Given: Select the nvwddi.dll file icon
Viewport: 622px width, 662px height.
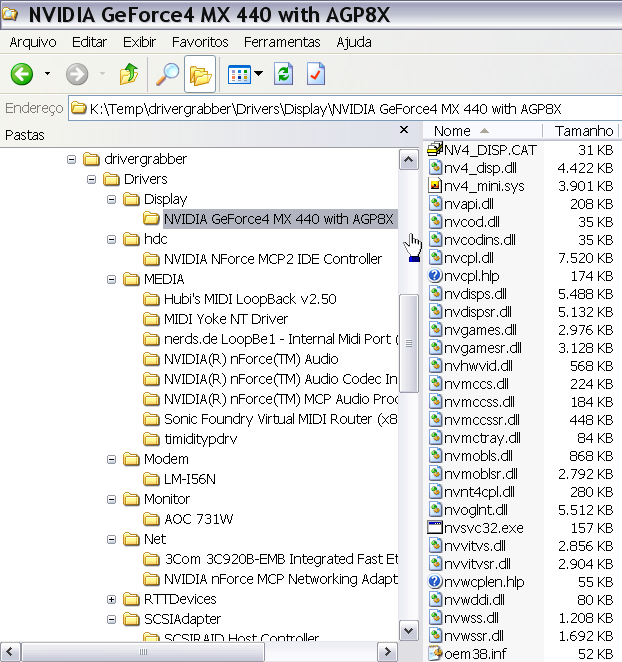Looking at the screenshot, I should point(435,600).
